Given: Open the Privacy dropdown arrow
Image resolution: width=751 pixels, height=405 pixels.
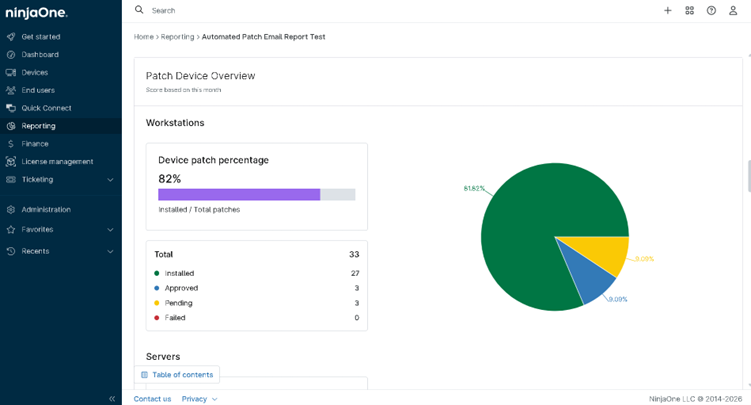Looking at the screenshot, I should 215,399.
